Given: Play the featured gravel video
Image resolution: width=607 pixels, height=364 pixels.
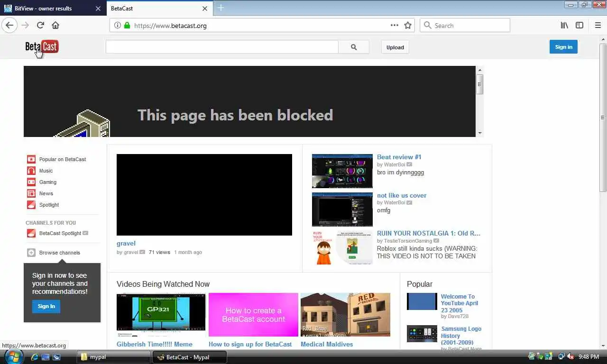Looking at the screenshot, I should (204, 195).
